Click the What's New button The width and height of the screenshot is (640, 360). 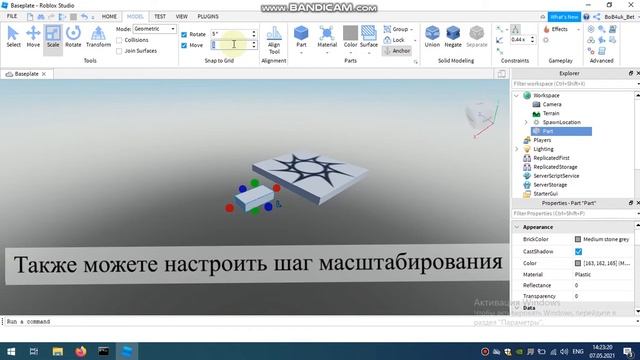[564, 17]
